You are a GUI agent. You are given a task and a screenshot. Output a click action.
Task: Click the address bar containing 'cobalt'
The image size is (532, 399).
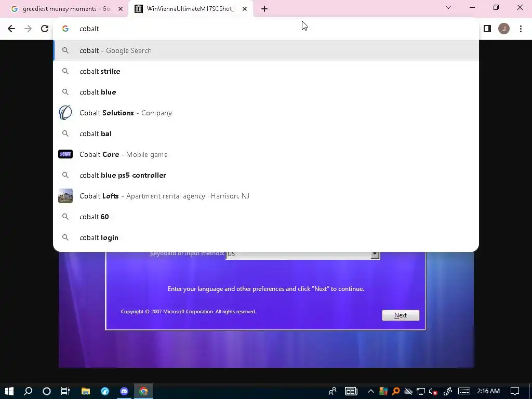tap(265, 29)
